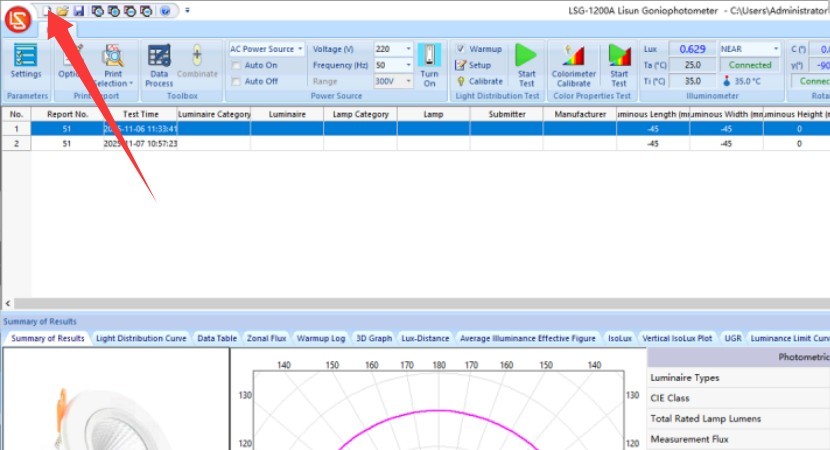The image size is (830, 450).
Task: Click the Lisun application logo button
Action: pyautogui.click(x=17, y=19)
